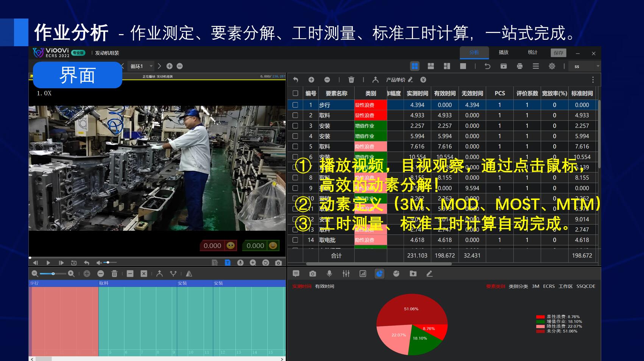Switch to the 统计 tab
Screen dimensions: 644x361
tap(533, 53)
